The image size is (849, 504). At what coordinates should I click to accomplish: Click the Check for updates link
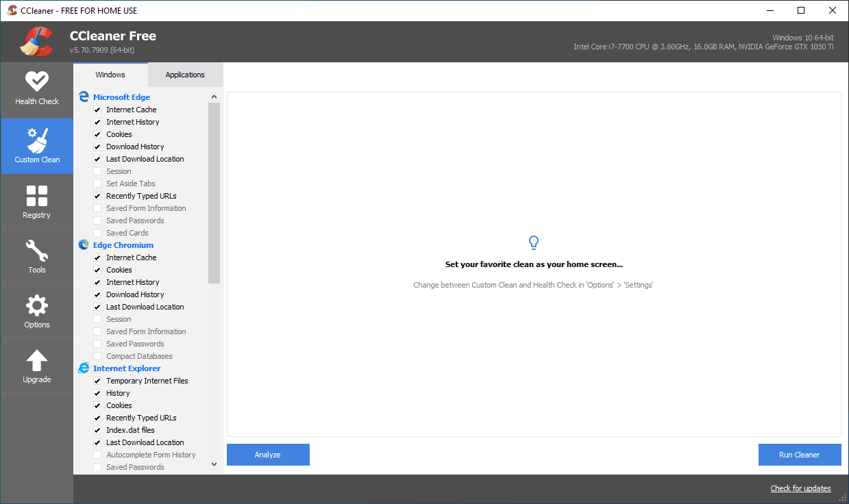800,488
